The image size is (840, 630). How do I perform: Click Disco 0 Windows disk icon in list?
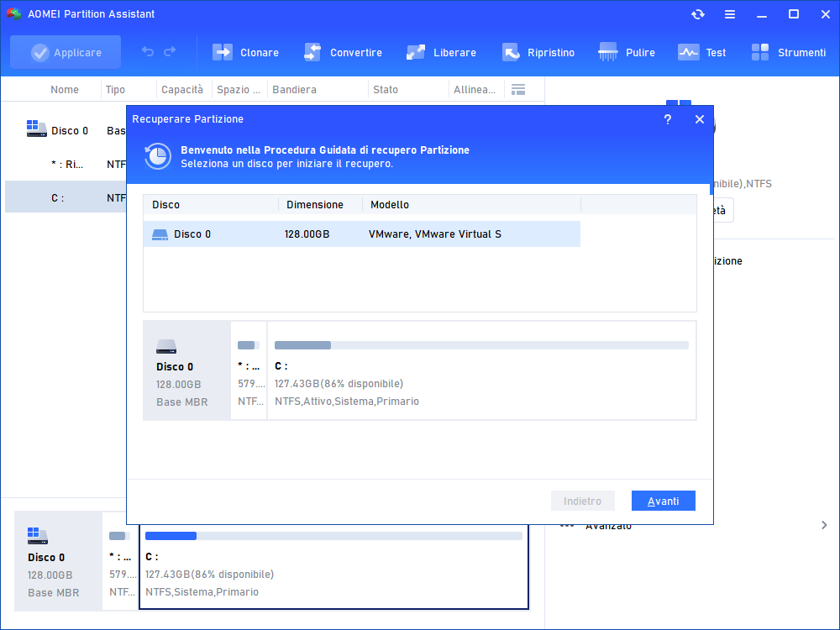(36, 129)
